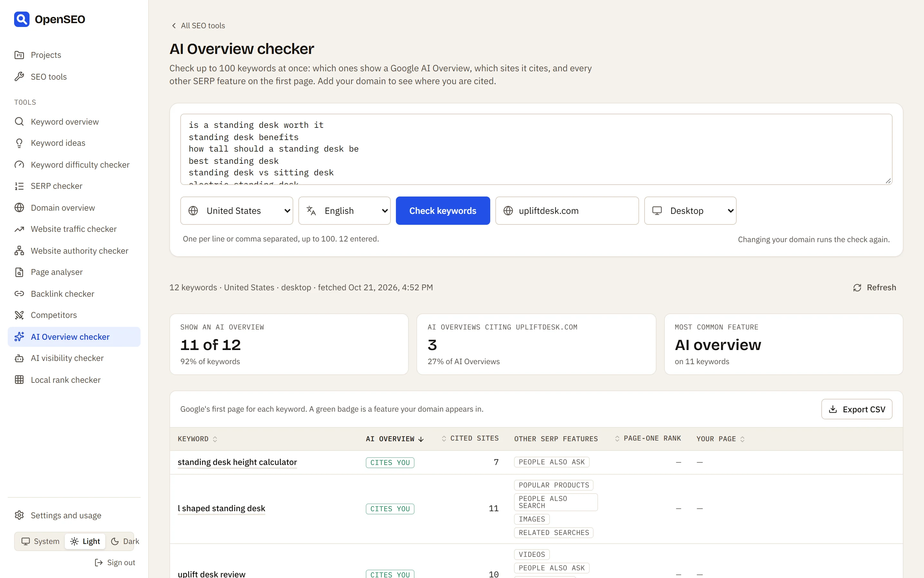Open standing desk height calculator keyword
Screen dimensions: 924x578
click(237, 462)
